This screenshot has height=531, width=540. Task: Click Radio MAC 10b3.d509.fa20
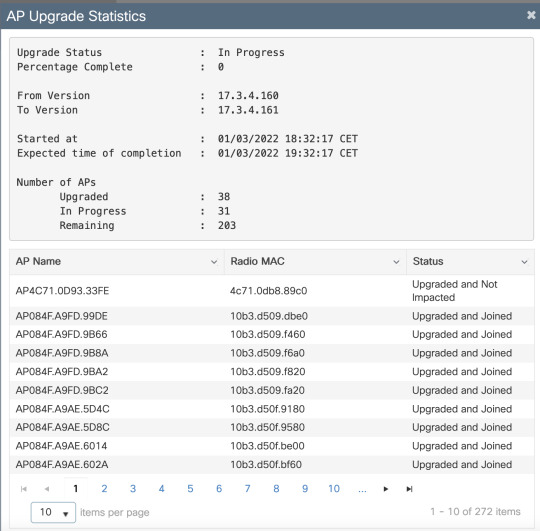[x=268, y=390]
